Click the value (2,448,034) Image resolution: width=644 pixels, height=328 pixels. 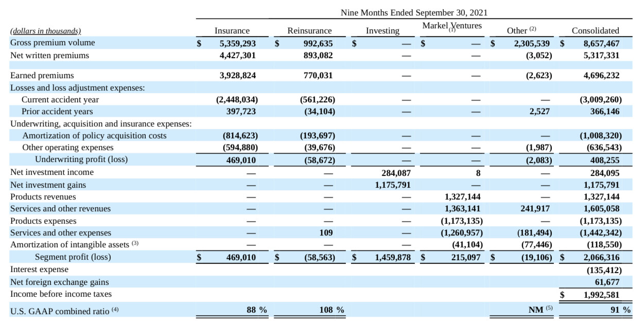[237, 100]
